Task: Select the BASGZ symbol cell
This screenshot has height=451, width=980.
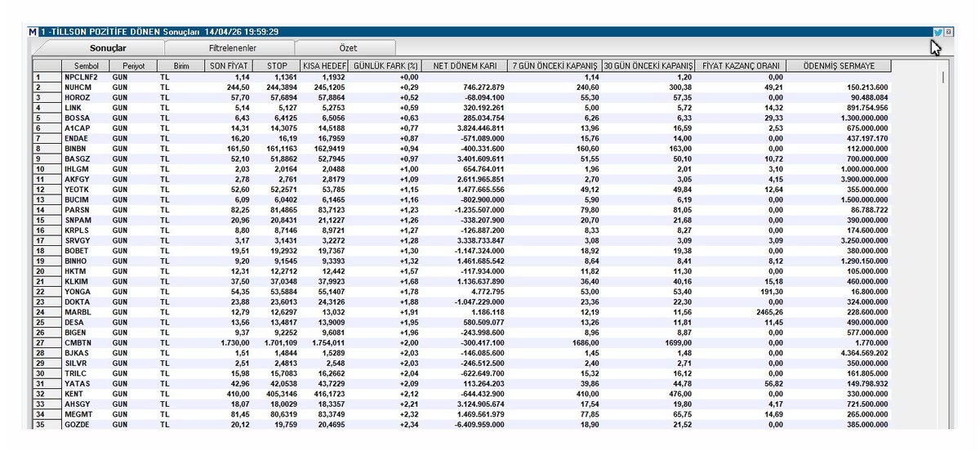Action: (x=86, y=160)
